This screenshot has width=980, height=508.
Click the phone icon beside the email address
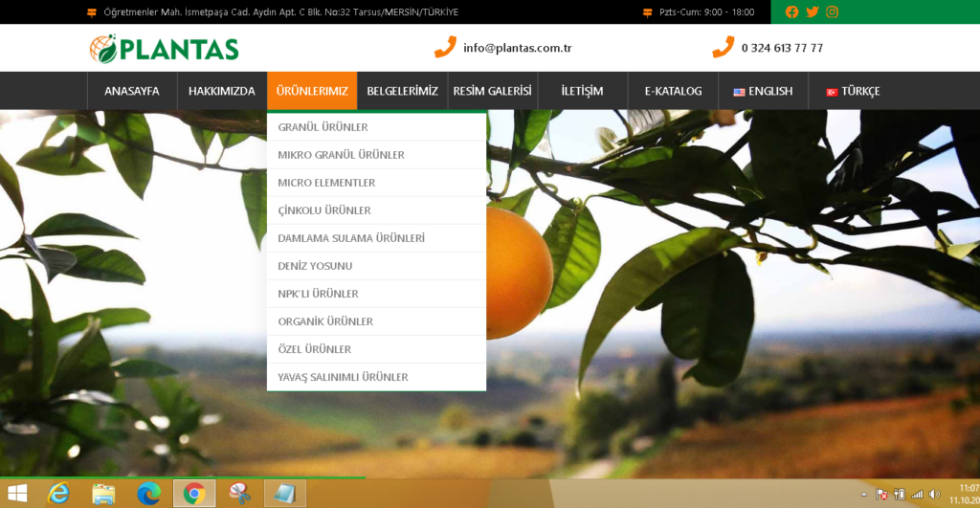[445, 48]
